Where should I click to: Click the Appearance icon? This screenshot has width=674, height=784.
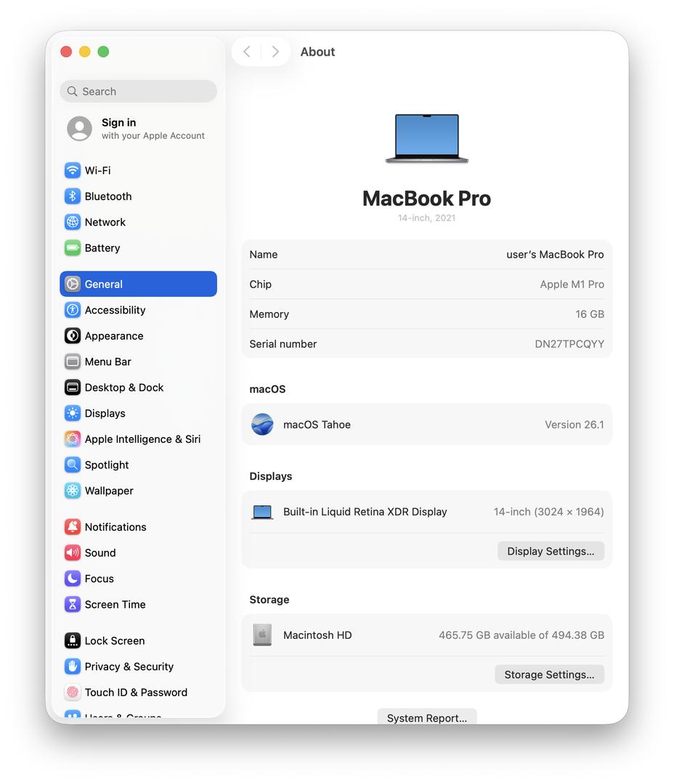tap(73, 335)
